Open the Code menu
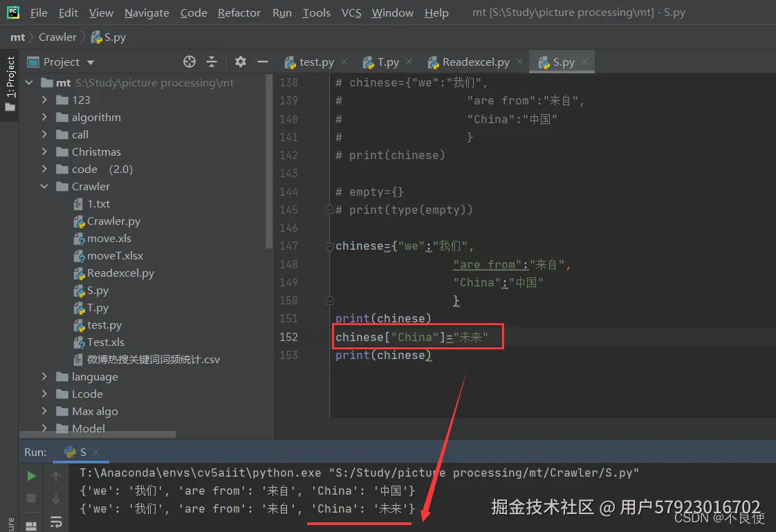The image size is (776, 532). pos(194,13)
